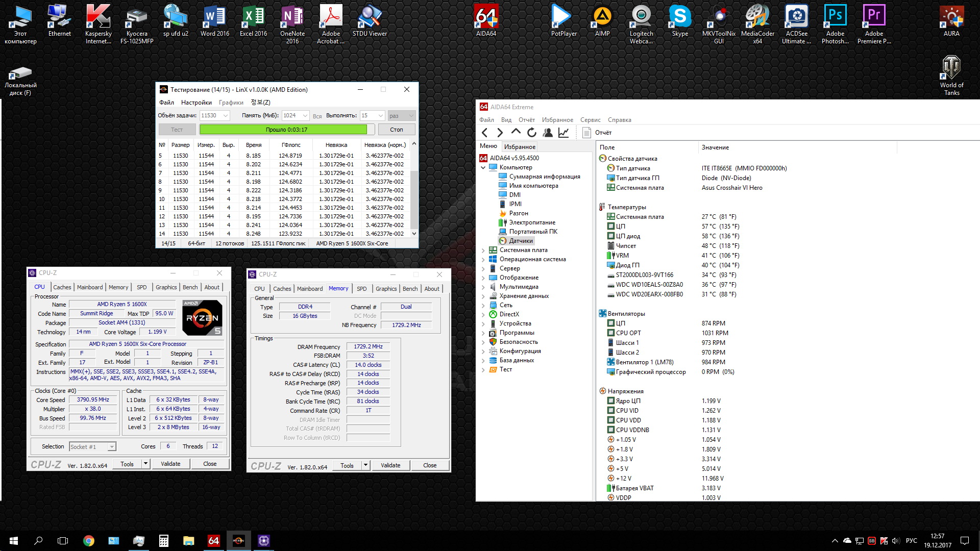Click AIDA64 up-level arrow icon
Screen dimensions: 980x551
(516, 132)
